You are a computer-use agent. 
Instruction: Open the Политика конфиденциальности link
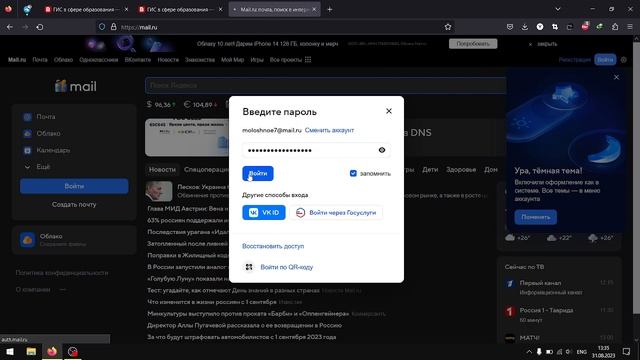click(x=62, y=273)
